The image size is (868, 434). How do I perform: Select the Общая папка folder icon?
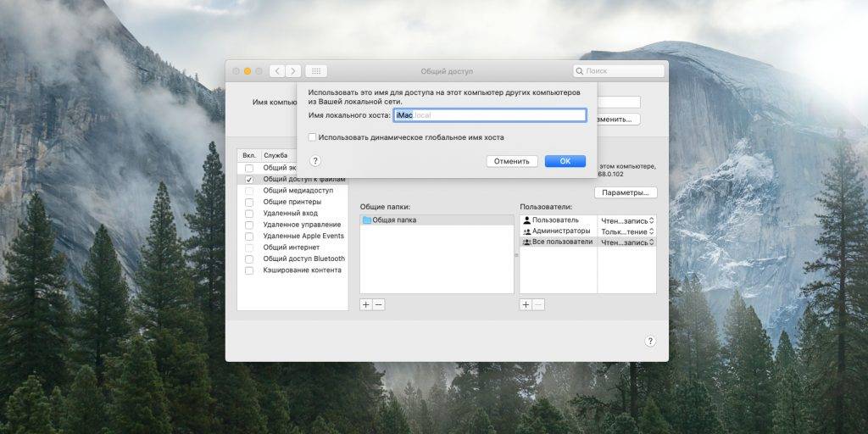coord(367,220)
